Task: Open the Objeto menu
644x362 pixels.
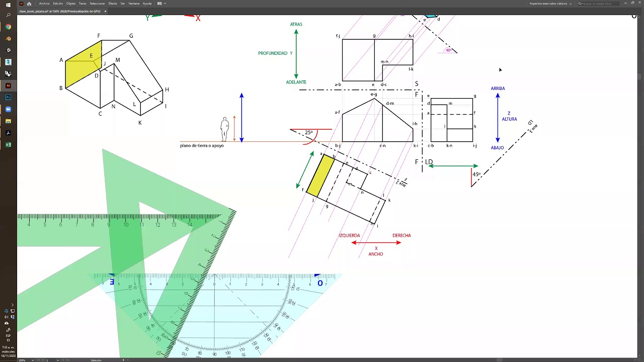Action: pos(71,4)
